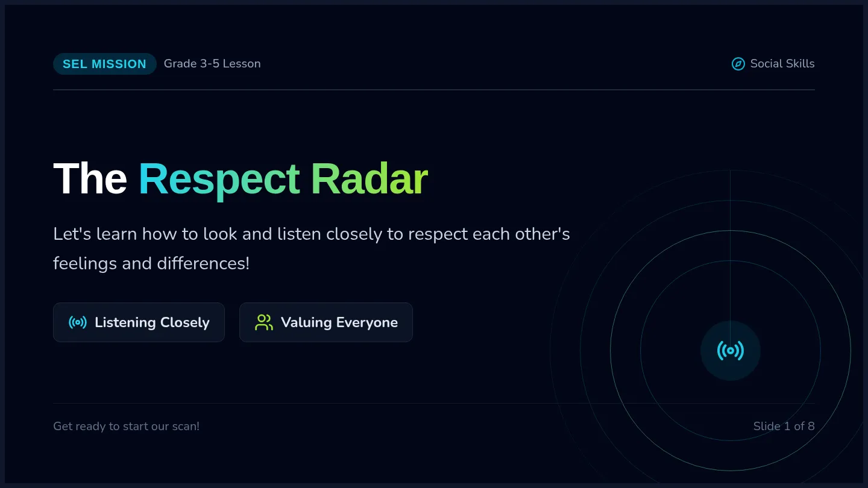Click the Listening Closely chip label
The image size is (868, 488).
tap(152, 322)
